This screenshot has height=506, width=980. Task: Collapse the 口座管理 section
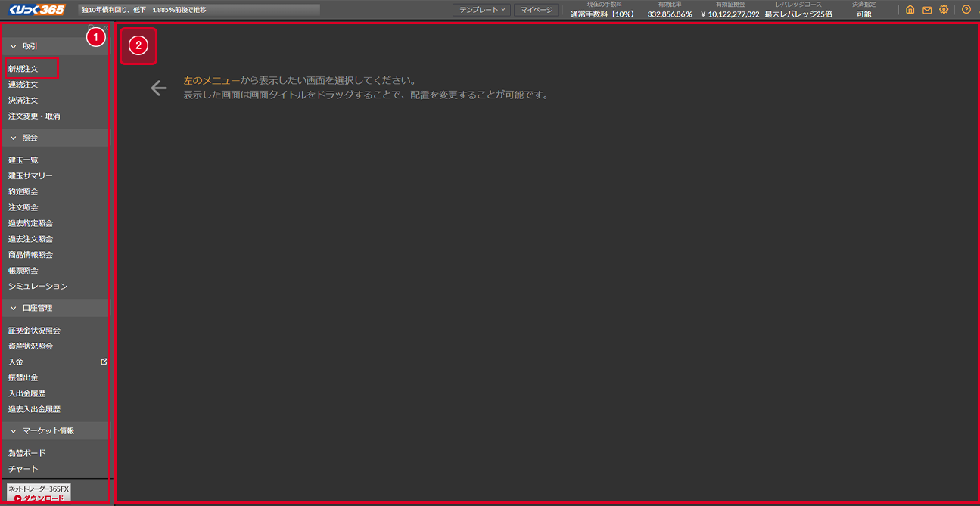54,308
